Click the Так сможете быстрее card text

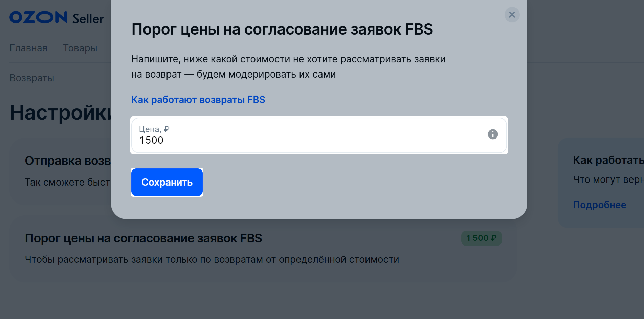tap(67, 182)
